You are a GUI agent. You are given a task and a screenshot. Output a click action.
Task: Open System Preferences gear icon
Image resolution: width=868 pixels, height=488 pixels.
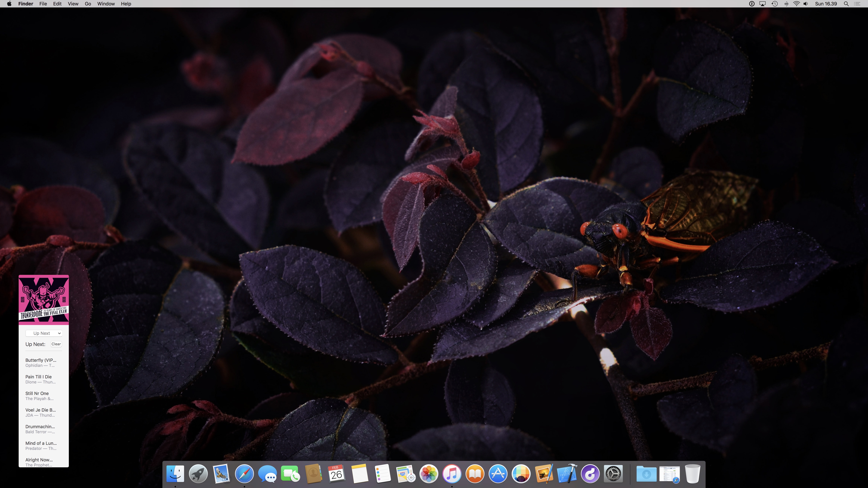tap(613, 474)
